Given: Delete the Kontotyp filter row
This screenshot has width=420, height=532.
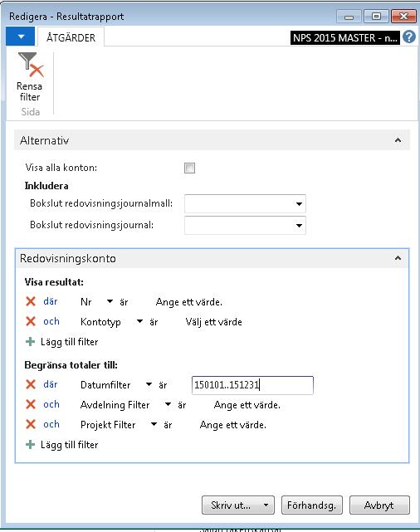Looking at the screenshot, I should tap(31, 321).
